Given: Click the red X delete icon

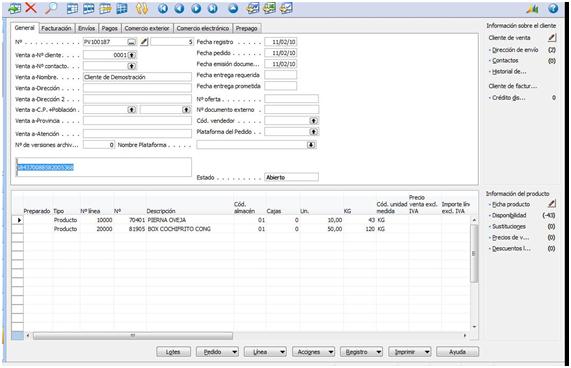Looking at the screenshot, I should tap(31, 8).
